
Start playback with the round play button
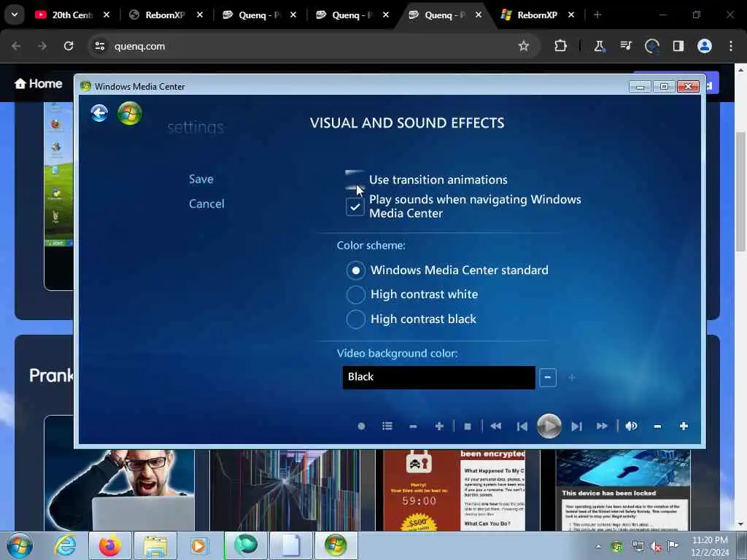coord(549,426)
